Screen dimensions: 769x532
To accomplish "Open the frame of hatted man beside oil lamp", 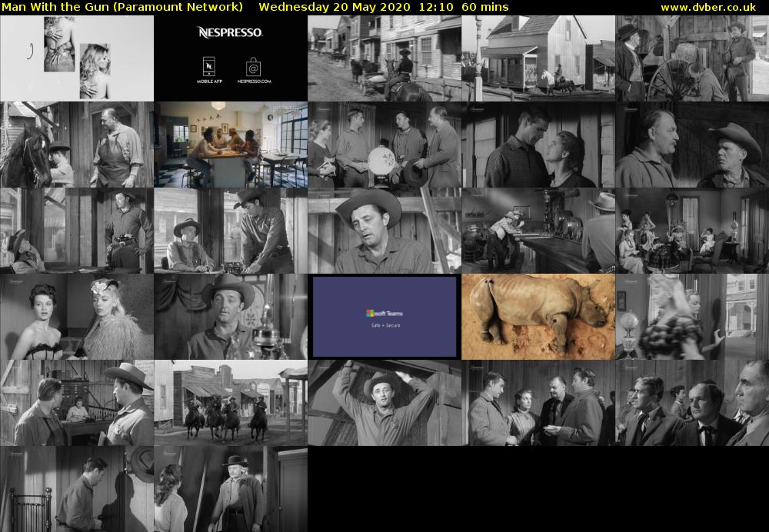I will point(231,317).
